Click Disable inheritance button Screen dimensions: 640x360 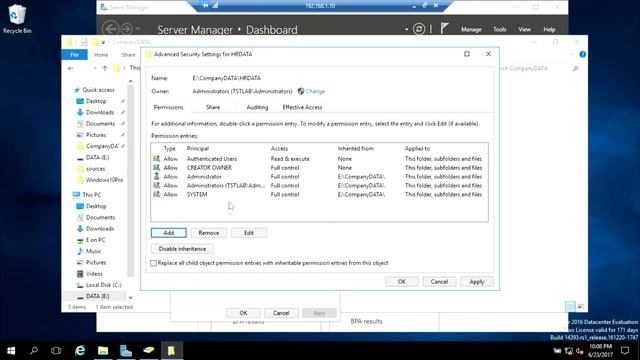182,249
